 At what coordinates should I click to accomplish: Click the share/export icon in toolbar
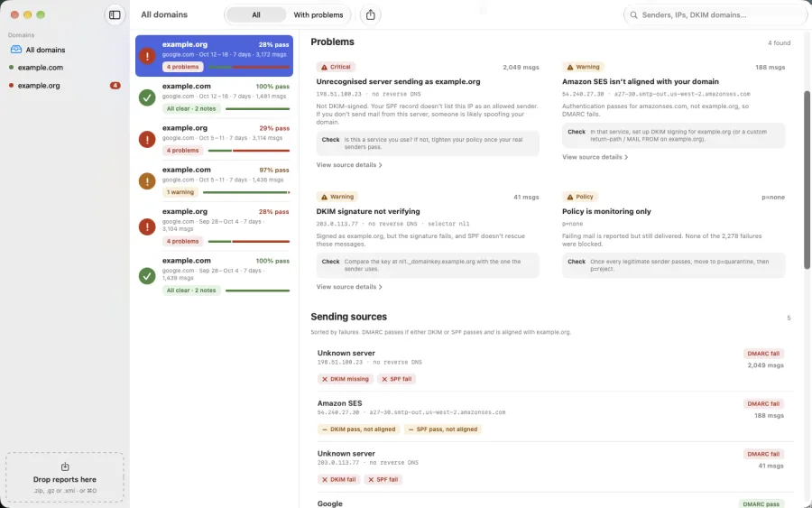[370, 15]
